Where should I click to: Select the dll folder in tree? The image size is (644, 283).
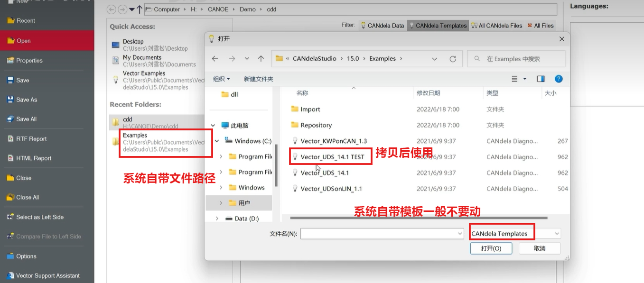[x=230, y=94]
